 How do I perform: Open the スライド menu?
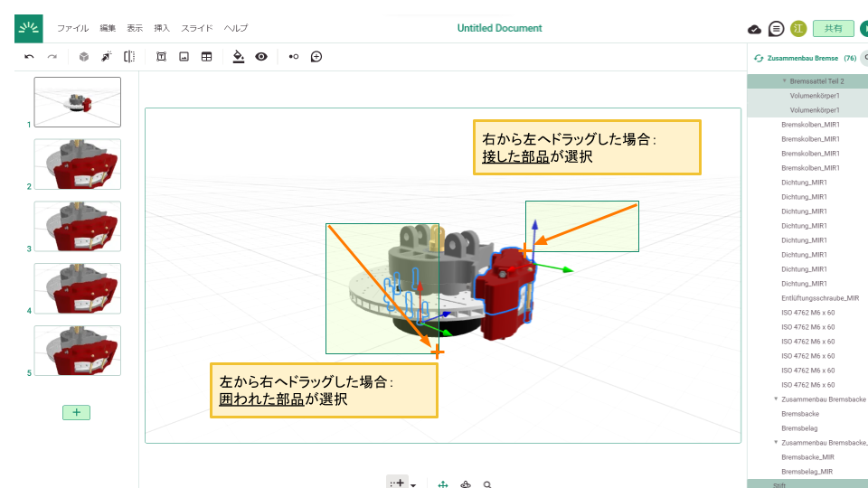pos(197,28)
